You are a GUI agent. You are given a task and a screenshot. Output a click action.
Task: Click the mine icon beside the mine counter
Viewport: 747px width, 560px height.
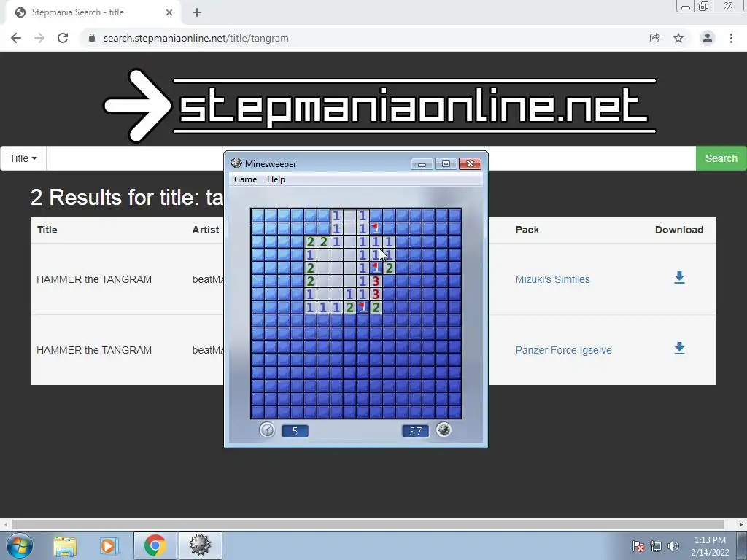(444, 430)
